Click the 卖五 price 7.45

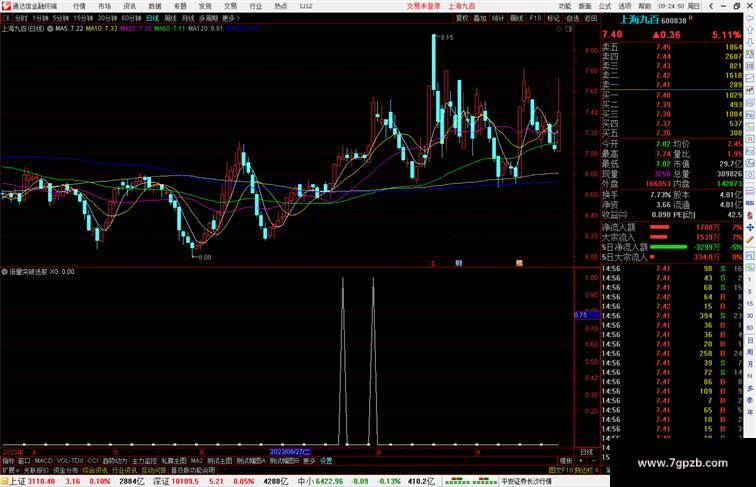point(663,47)
